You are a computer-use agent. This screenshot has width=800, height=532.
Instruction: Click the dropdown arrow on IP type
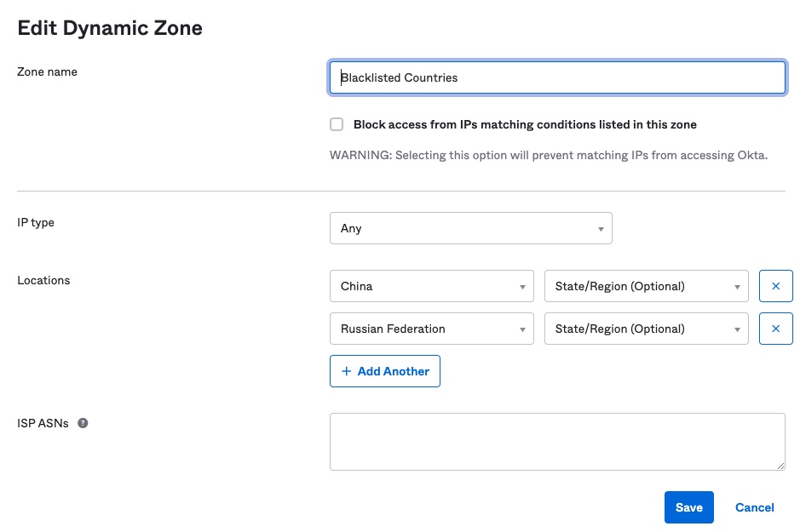[x=602, y=228]
